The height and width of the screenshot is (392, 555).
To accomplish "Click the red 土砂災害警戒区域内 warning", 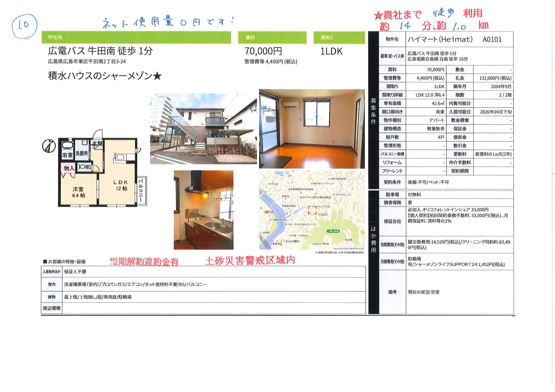I will coord(250,260).
